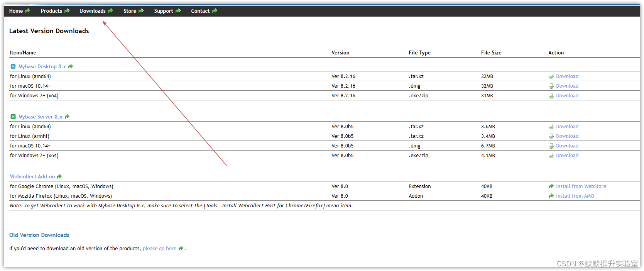Image resolution: width=644 pixels, height=271 pixels.
Task: Click the Addon file type cell
Action: [416, 196]
